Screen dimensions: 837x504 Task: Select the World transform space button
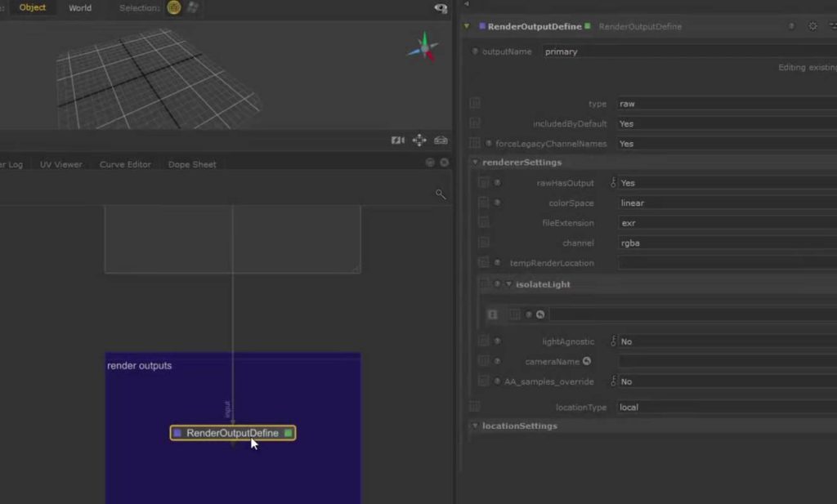click(x=80, y=7)
